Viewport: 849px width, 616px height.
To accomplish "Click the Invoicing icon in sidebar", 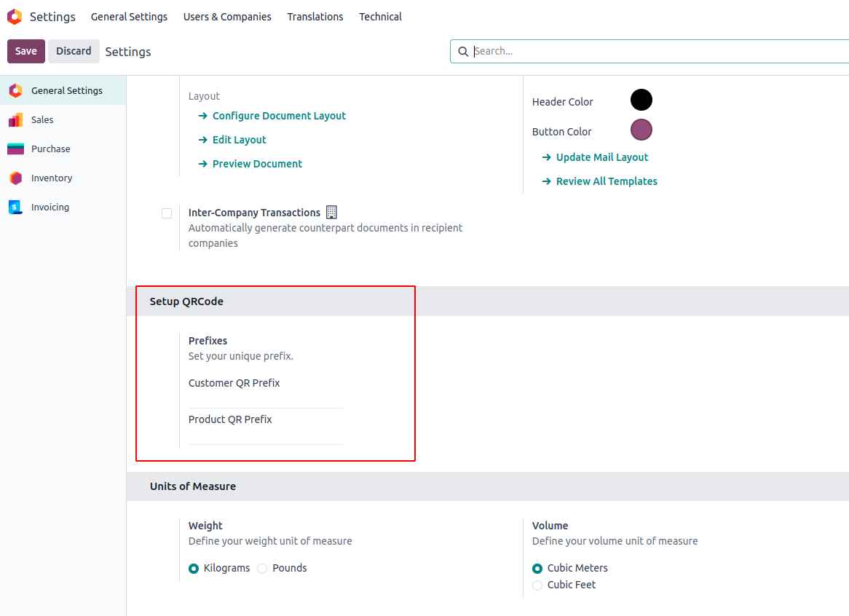I will click(15, 208).
